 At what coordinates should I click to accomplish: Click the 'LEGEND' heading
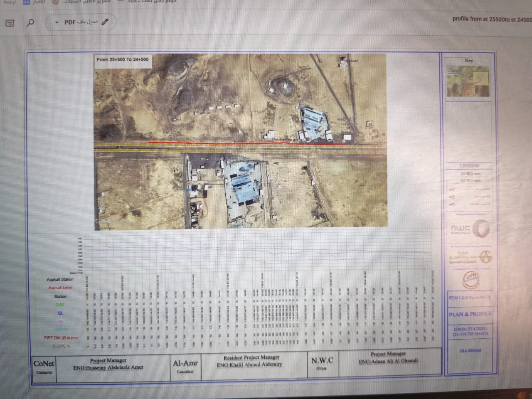pos(469,165)
